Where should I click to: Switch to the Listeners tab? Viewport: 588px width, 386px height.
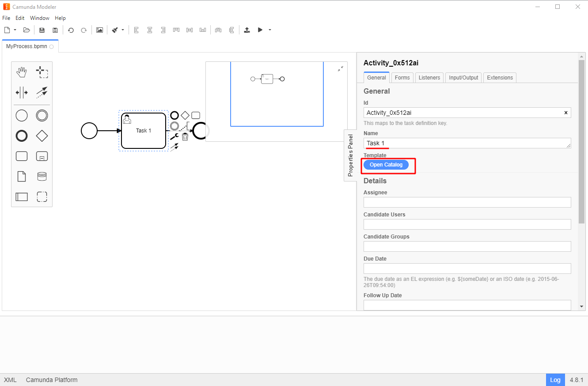click(429, 78)
